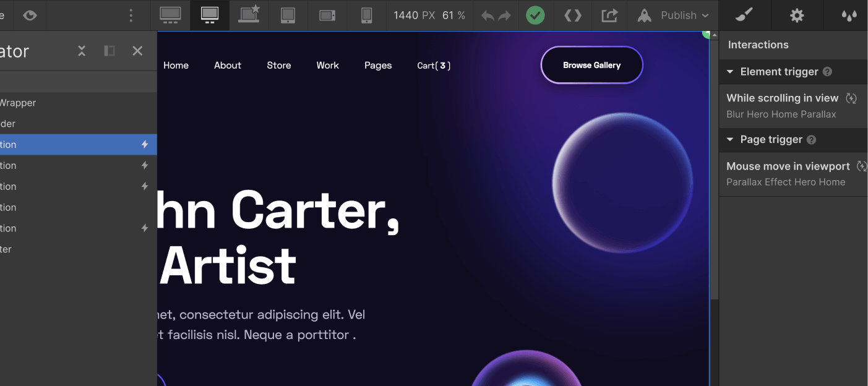Toggle the Navigator panel dock icon
868x386 pixels.
click(110, 51)
